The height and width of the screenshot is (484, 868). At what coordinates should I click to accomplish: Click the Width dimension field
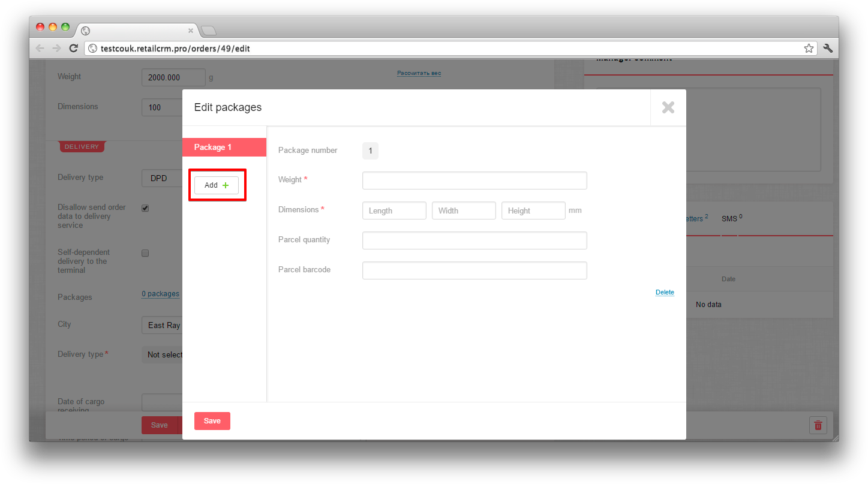[x=464, y=211]
